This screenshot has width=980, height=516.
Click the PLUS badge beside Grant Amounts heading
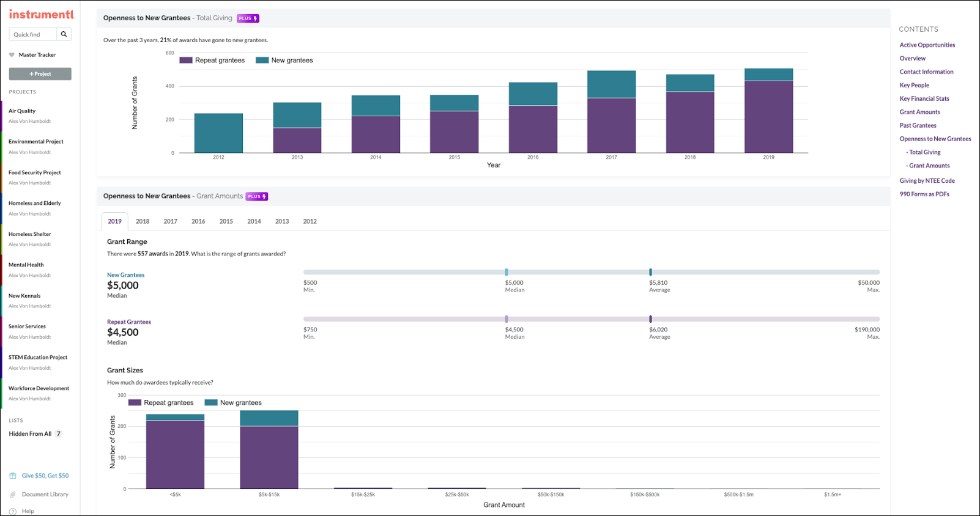point(257,196)
